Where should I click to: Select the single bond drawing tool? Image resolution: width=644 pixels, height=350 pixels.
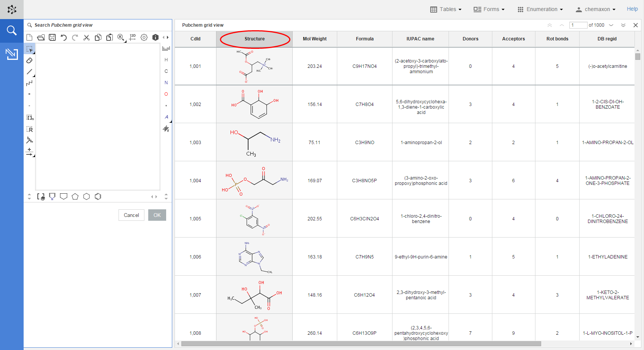pos(30,72)
